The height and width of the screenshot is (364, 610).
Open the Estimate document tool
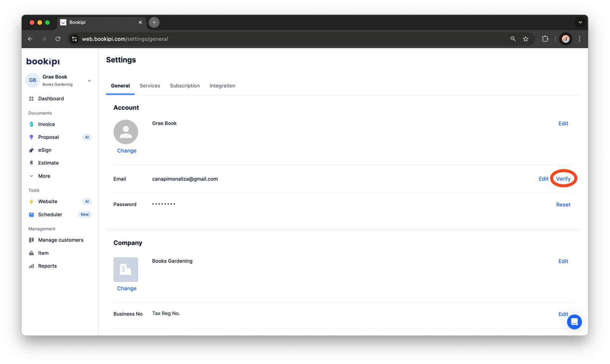point(48,163)
